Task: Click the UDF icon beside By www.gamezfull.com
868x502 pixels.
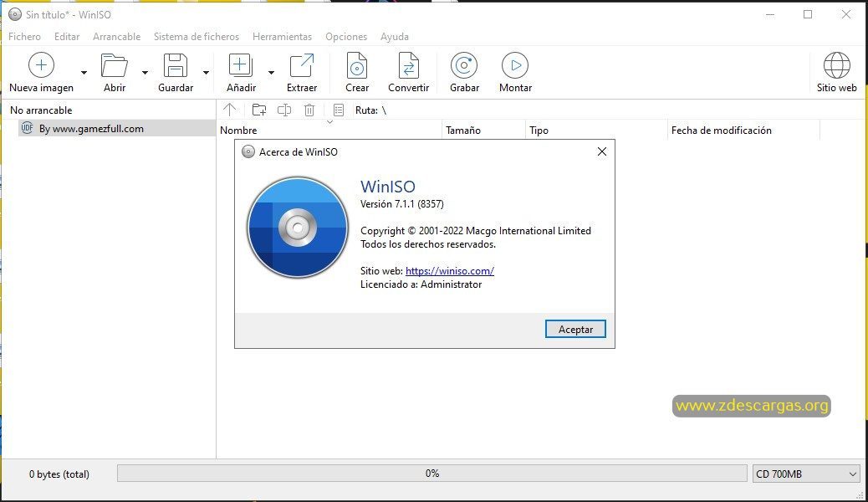Action: (27, 128)
